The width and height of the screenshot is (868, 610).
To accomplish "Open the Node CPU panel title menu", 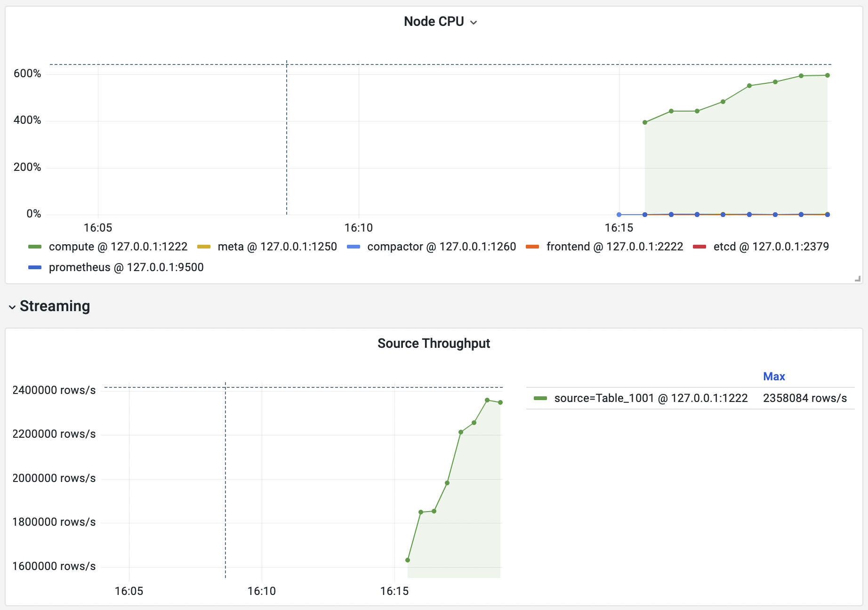I will click(x=440, y=22).
